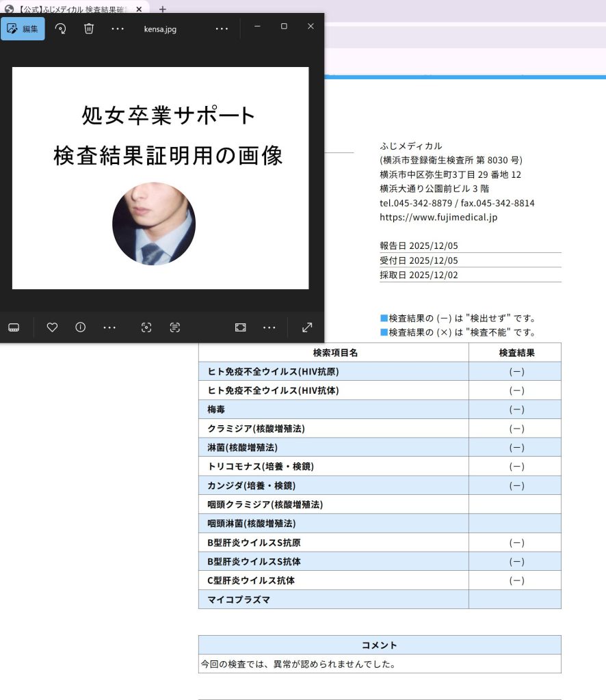The width and height of the screenshot is (606, 700).
Task: Open the ellipsis menu beside the fit-to-window icon
Action: (269, 327)
